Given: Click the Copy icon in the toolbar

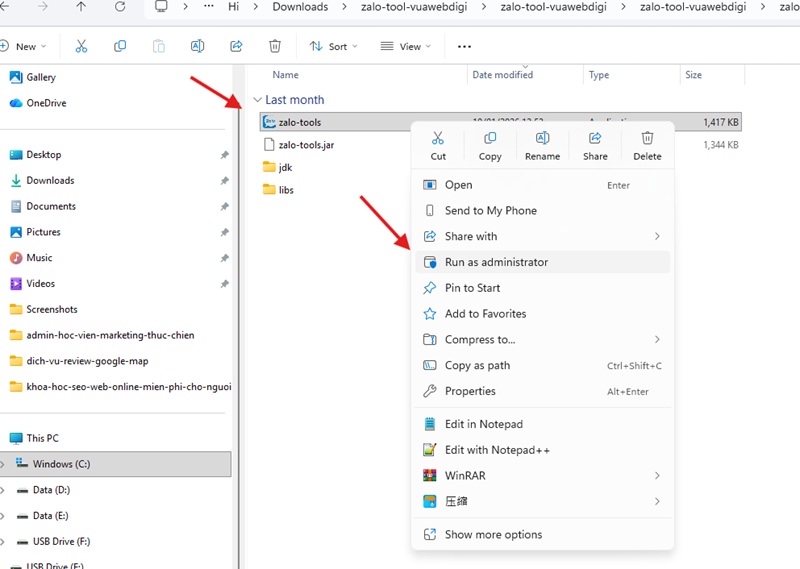Looking at the screenshot, I should [120, 46].
